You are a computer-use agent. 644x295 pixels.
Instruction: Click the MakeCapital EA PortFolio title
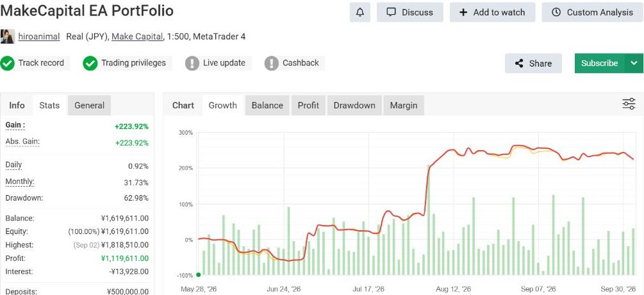click(87, 11)
